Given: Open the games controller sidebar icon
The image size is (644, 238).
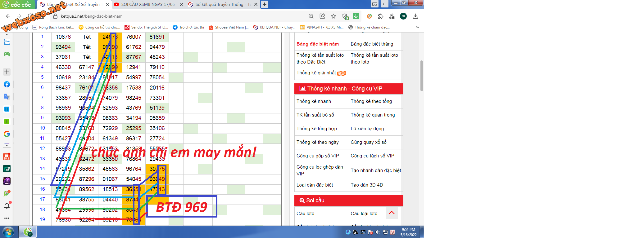Looking at the screenshot, I should click(7, 54).
